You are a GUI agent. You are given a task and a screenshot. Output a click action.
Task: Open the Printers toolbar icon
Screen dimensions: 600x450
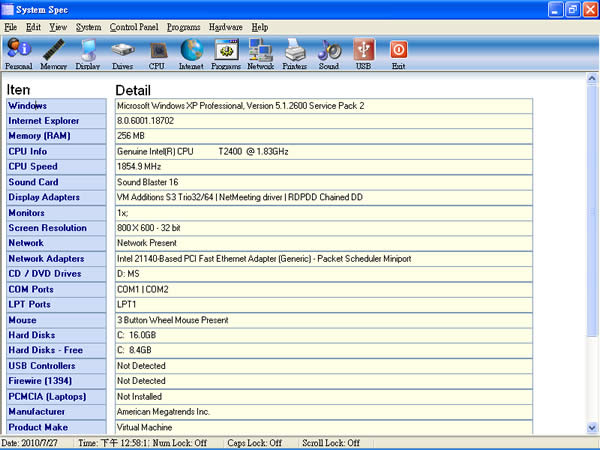pyautogui.click(x=295, y=54)
